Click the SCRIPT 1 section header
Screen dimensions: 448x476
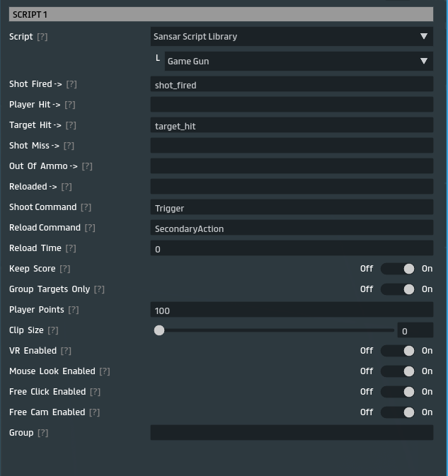[221, 14]
